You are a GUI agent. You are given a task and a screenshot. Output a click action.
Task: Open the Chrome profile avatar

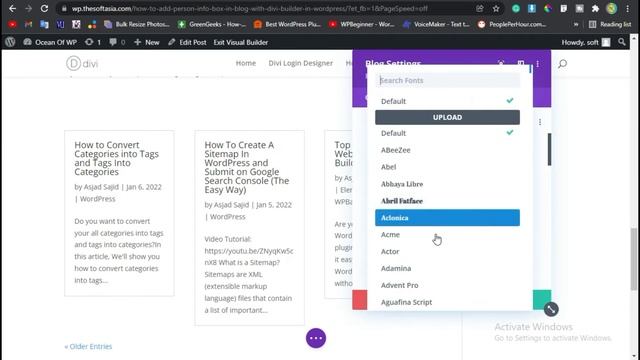611,8
